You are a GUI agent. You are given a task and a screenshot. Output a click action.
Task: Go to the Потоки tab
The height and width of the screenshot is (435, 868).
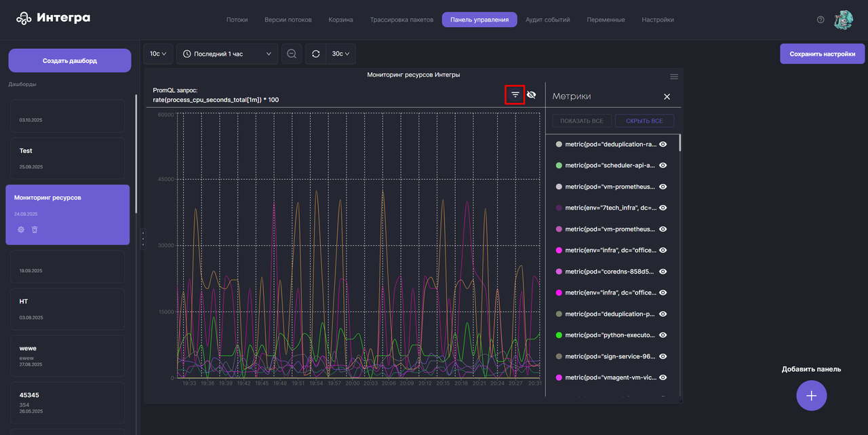click(237, 20)
